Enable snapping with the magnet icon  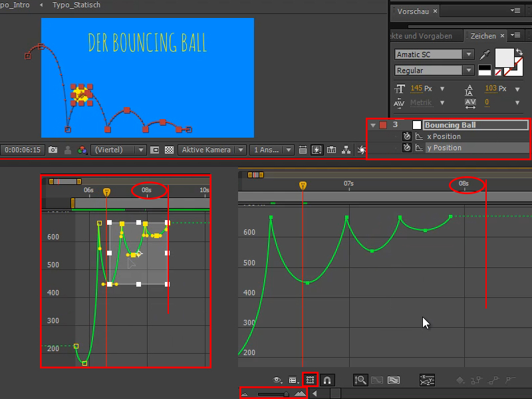(327, 380)
